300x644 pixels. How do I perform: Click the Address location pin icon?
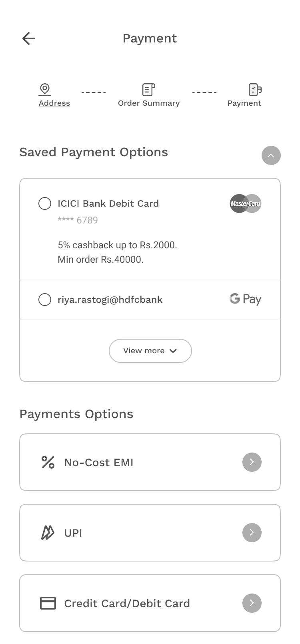[x=45, y=89]
